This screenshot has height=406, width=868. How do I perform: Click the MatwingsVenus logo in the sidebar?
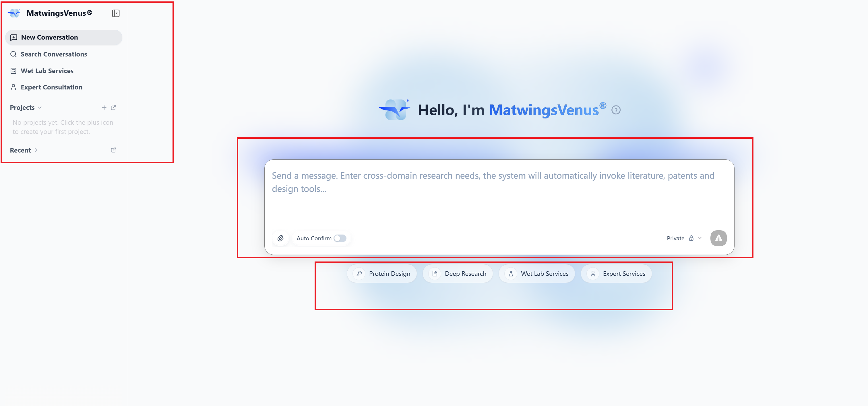click(14, 13)
